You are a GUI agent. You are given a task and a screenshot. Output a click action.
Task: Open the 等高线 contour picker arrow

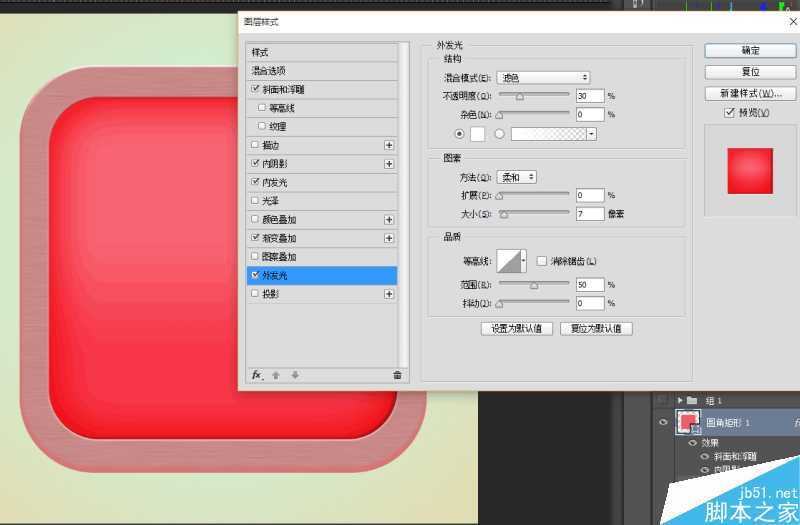[x=523, y=261]
